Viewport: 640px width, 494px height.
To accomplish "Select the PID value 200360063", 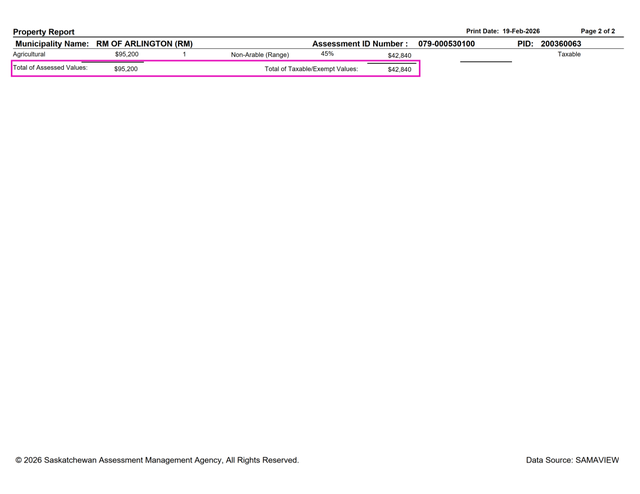I will (x=560, y=44).
